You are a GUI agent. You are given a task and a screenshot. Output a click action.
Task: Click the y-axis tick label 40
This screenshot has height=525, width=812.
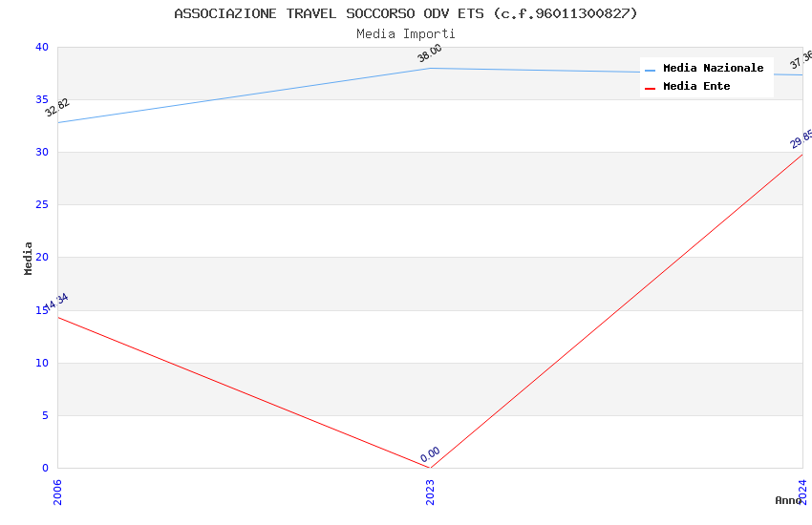pyautogui.click(x=42, y=47)
